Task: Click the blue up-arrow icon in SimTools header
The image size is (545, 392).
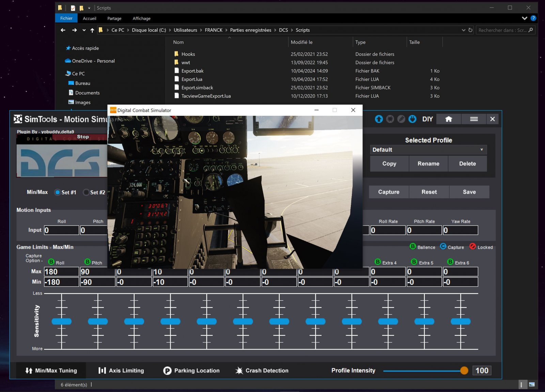Action: tap(379, 119)
